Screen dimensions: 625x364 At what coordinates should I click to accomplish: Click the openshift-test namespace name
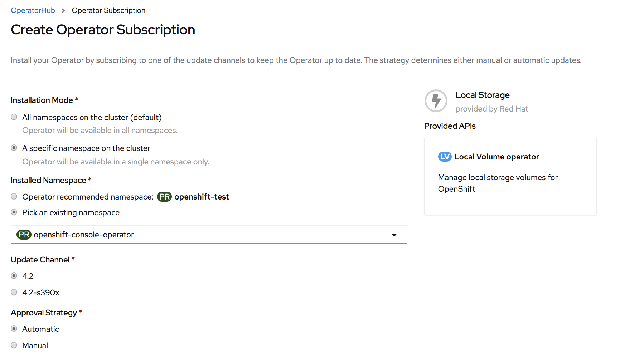click(x=202, y=197)
